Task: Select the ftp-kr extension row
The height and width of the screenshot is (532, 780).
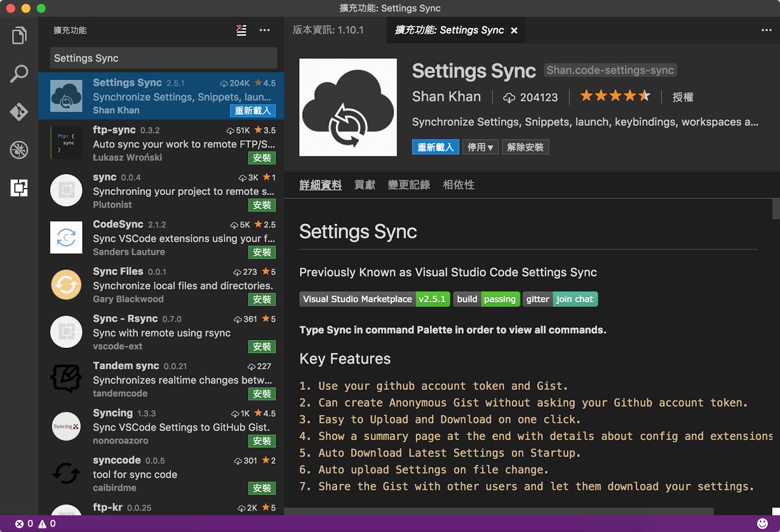Action: 161,507
